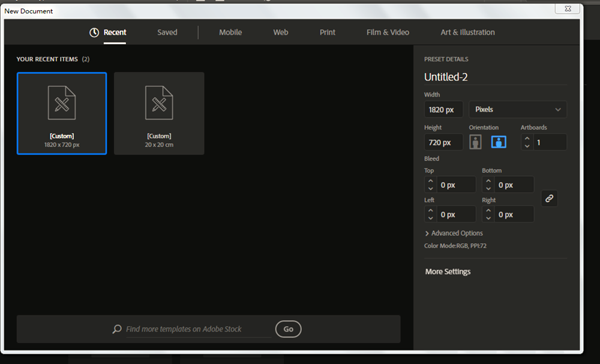600x364 pixels.
Task: Switch to the Recent tab
Action: click(115, 33)
